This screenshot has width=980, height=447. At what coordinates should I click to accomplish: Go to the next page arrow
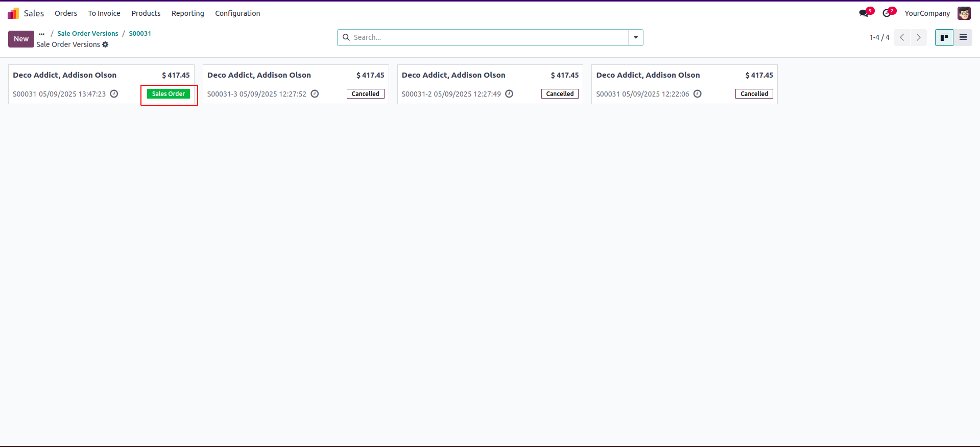coord(919,37)
